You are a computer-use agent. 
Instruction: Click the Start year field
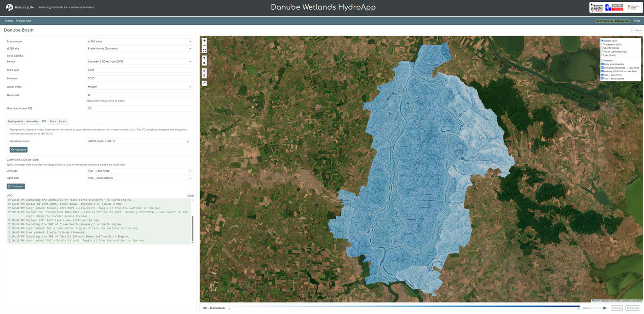coord(140,70)
